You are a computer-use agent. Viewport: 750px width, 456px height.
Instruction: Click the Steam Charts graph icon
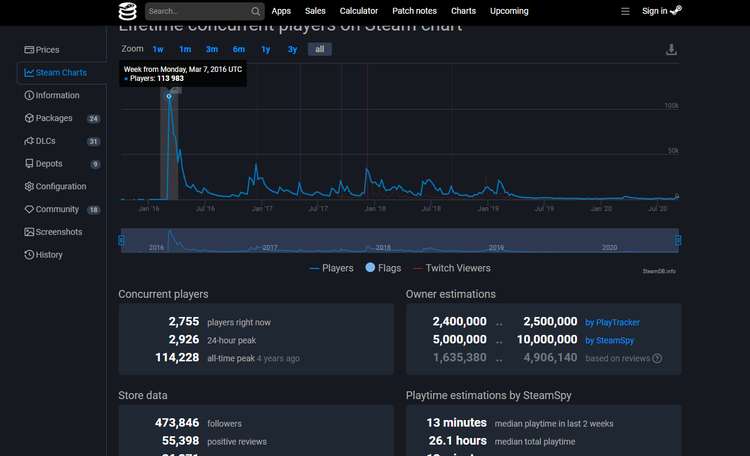(29, 73)
